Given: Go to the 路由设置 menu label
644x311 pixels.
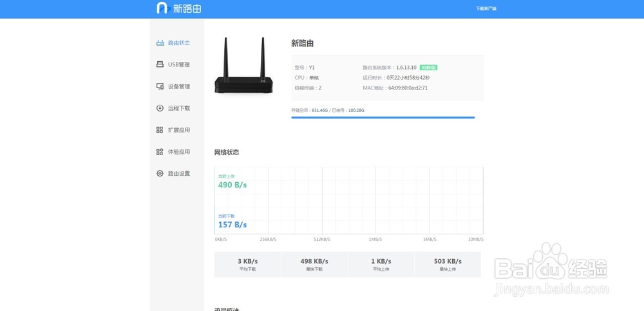Looking at the screenshot, I should (179, 174).
